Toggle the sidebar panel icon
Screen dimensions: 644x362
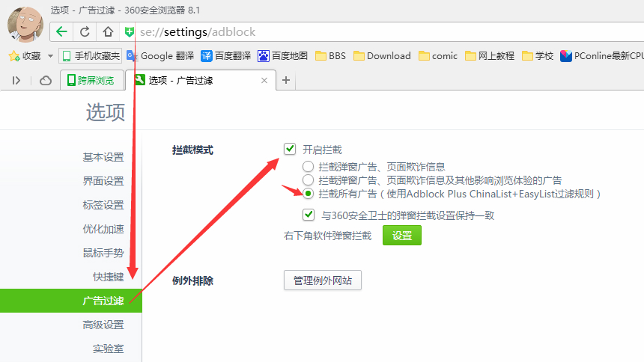pos(16,81)
